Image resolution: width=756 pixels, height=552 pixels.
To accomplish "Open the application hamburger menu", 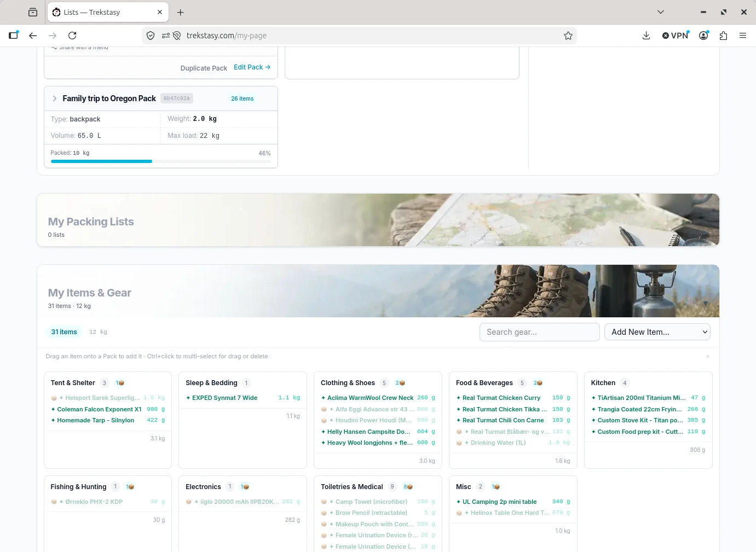I will [743, 36].
